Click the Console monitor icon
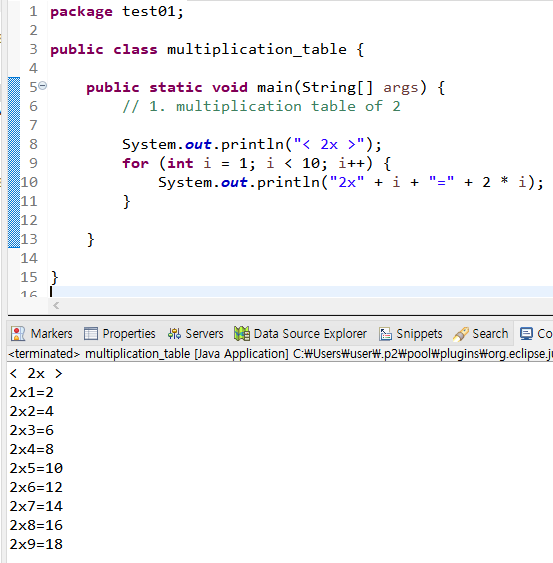Screen dimensions: 553x563 pyautogui.click(x=526, y=334)
